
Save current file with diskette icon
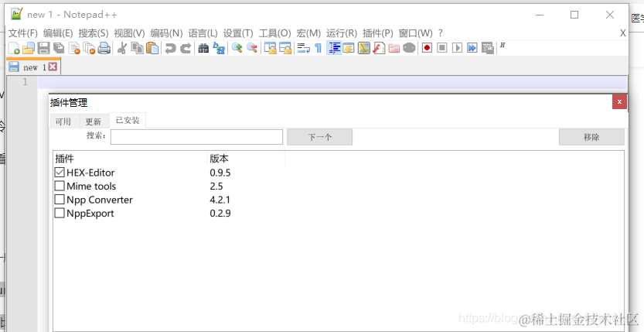pos(44,48)
